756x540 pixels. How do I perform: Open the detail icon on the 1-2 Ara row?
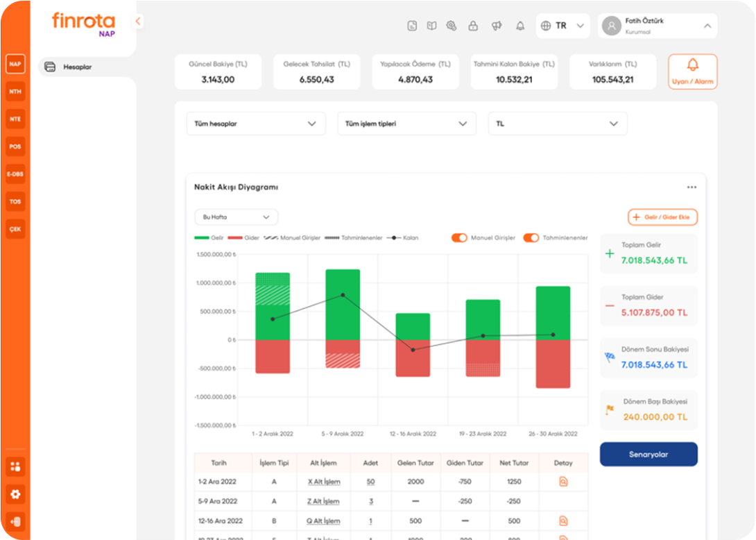563,482
